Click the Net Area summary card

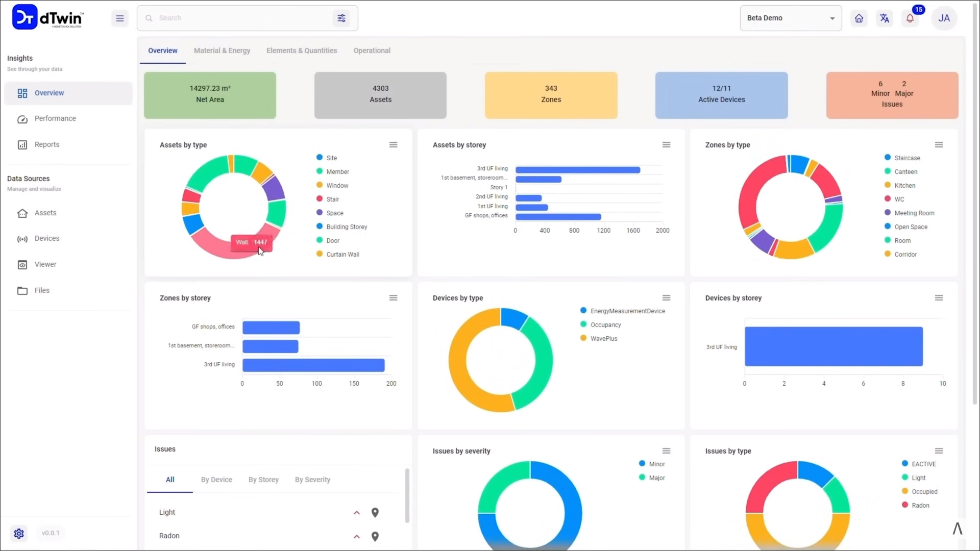point(210,95)
